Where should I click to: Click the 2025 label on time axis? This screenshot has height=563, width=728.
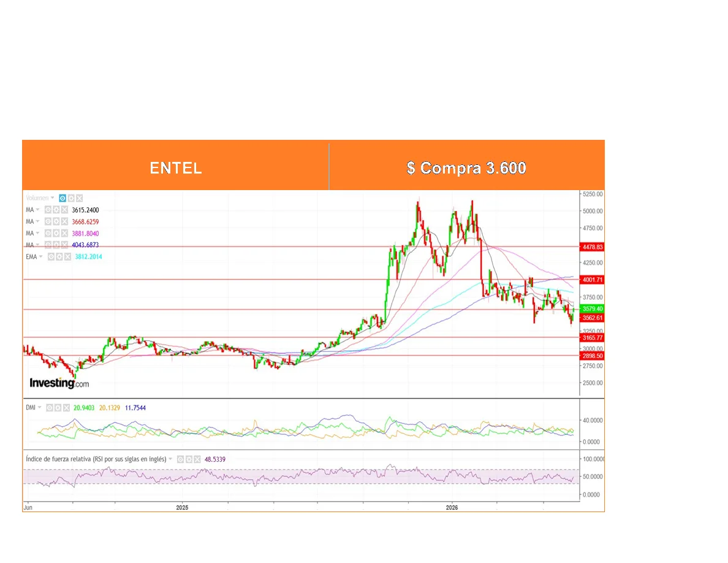coord(182,508)
